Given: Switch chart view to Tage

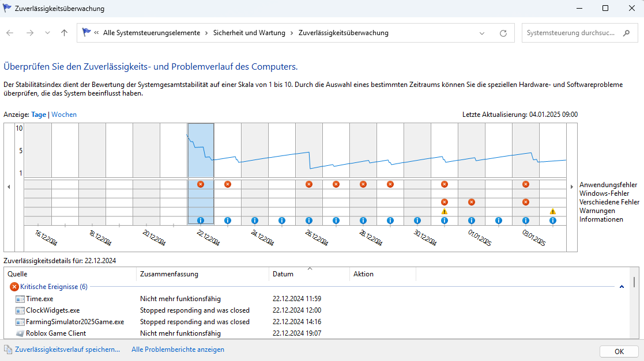Looking at the screenshot, I should coord(39,115).
